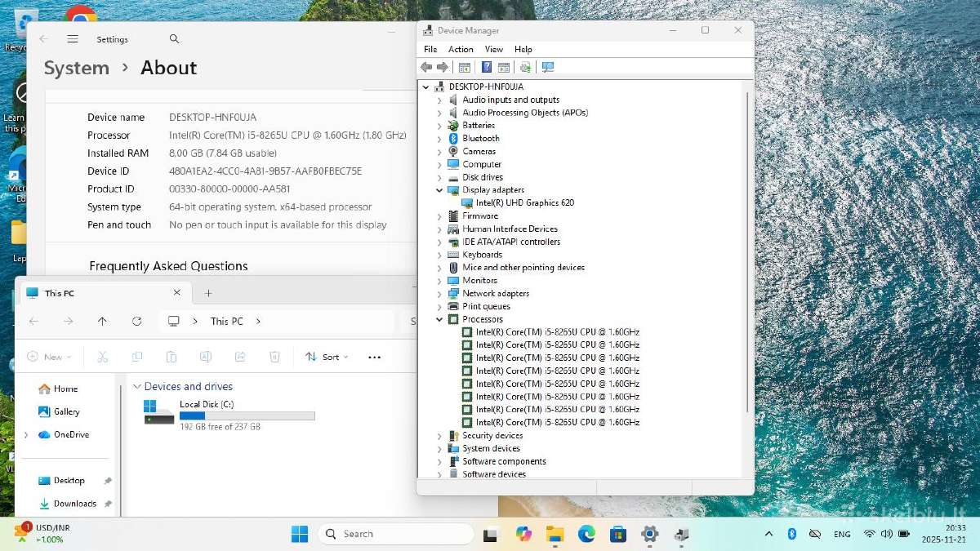Image resolution: width=980 pixels, height=551 pixels.
Task: Open the View menu in Device Manager
Action: click(494, 49)
